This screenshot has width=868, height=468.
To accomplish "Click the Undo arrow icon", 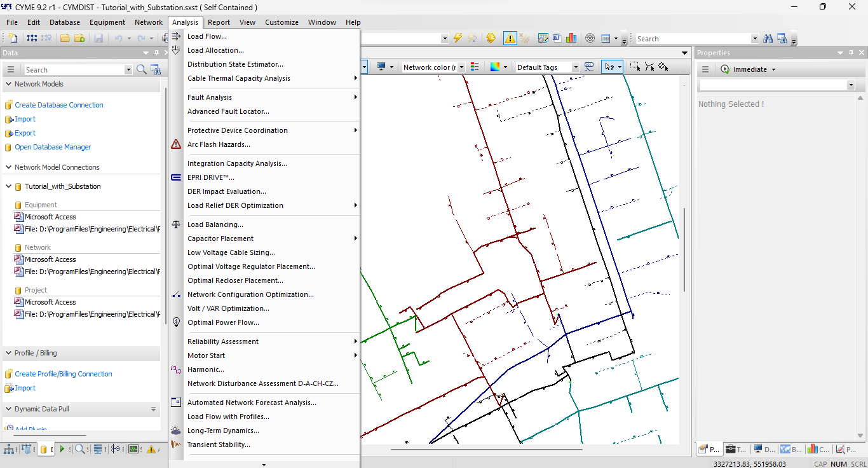I will tap(118, 38).
